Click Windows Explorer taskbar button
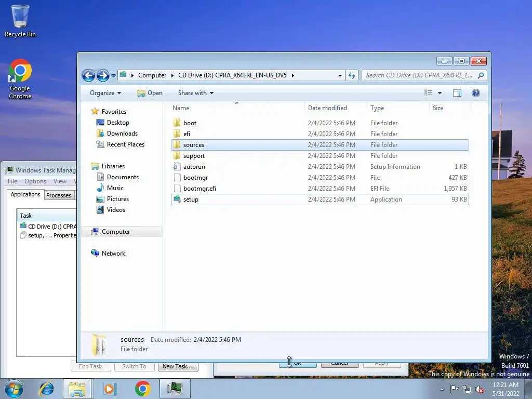Screen dimensions: 532x399 point(77,389)
